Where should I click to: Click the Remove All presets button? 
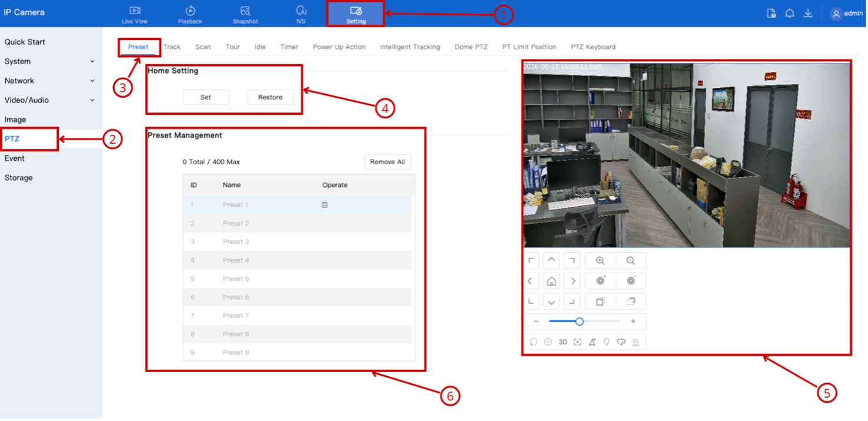tap(387, 162)
